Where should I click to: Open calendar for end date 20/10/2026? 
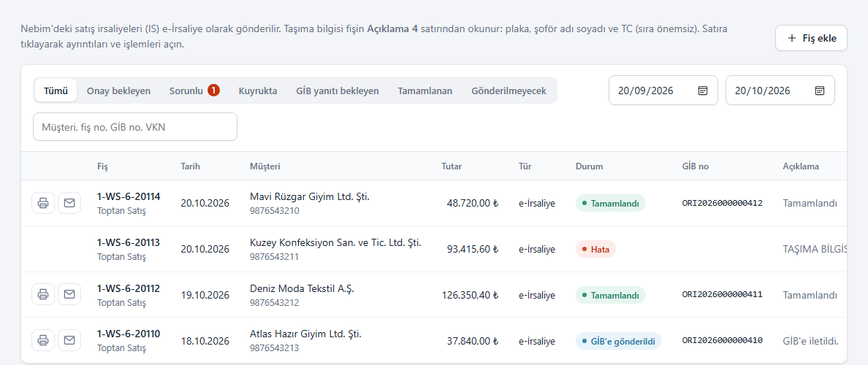coord(820,91)
